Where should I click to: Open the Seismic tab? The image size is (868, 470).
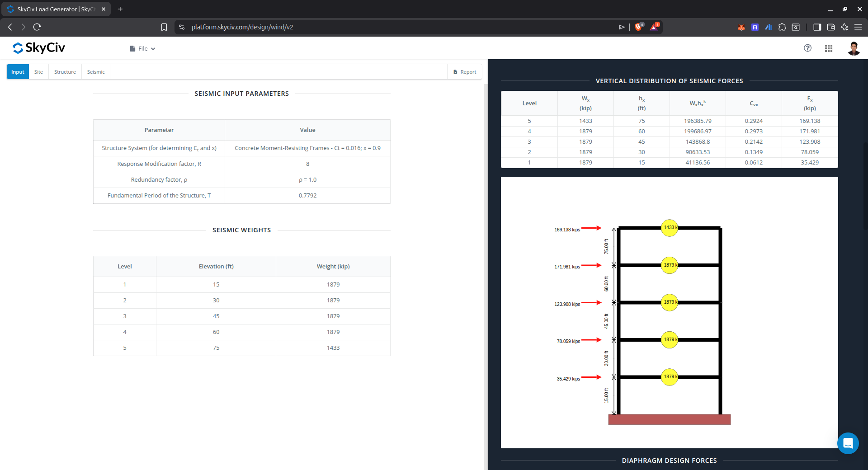96,72
